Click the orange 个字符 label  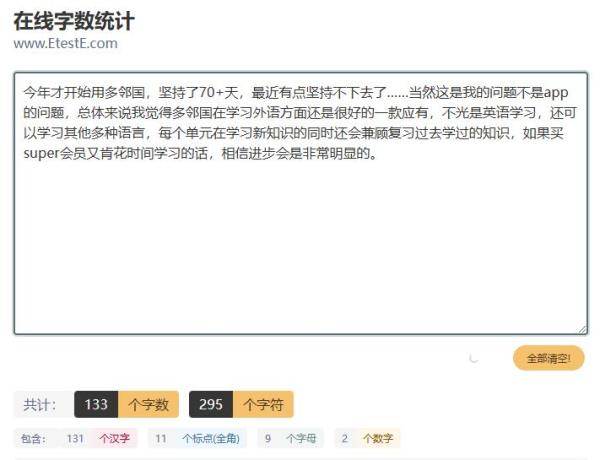pyautogui.click(x=263, y=404)
